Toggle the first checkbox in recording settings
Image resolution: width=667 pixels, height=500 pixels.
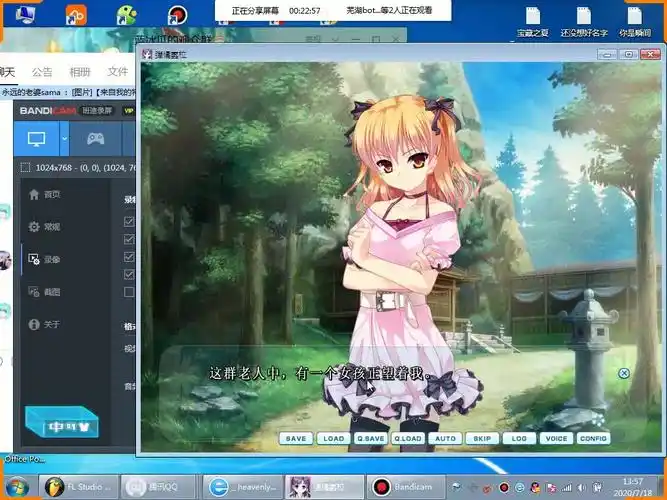click(x=128, y=222)
